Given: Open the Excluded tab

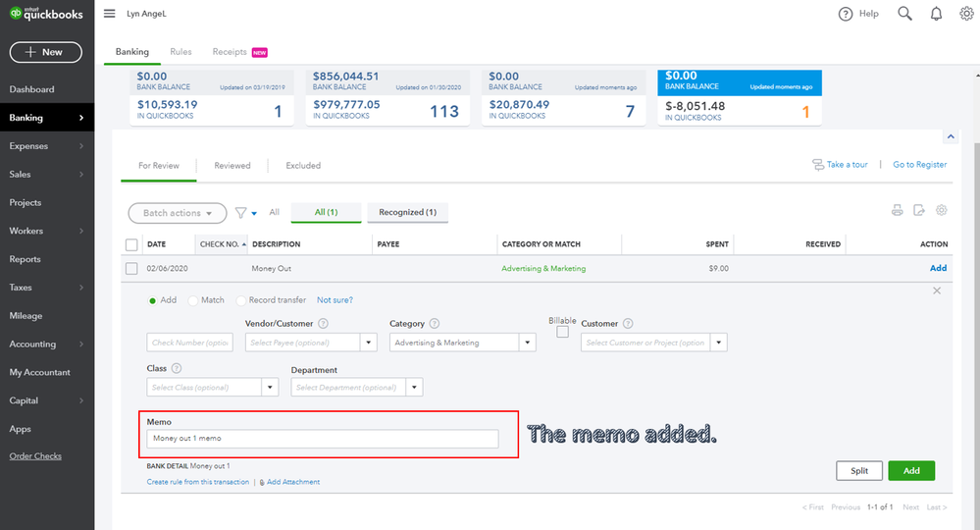Looking at the screenshot, I should (x=303, y=166).
